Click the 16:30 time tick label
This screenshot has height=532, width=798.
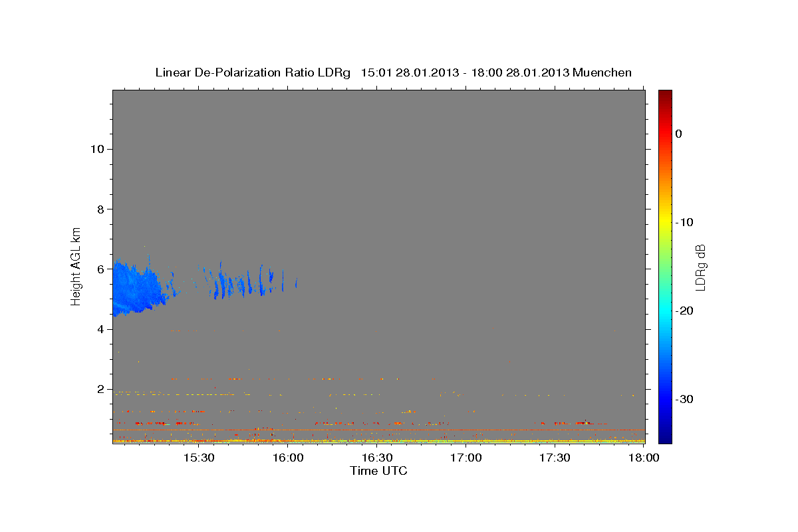click(376, 458)
